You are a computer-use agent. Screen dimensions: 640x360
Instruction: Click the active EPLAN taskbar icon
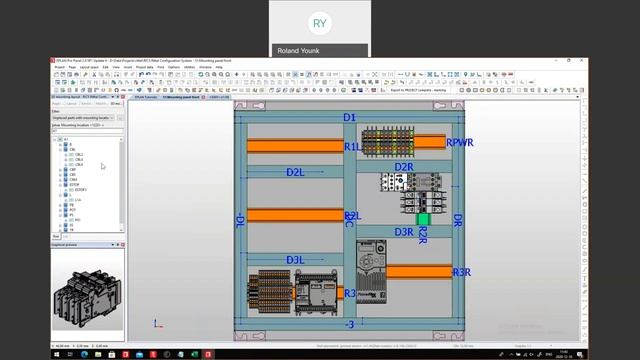(208, 354)
